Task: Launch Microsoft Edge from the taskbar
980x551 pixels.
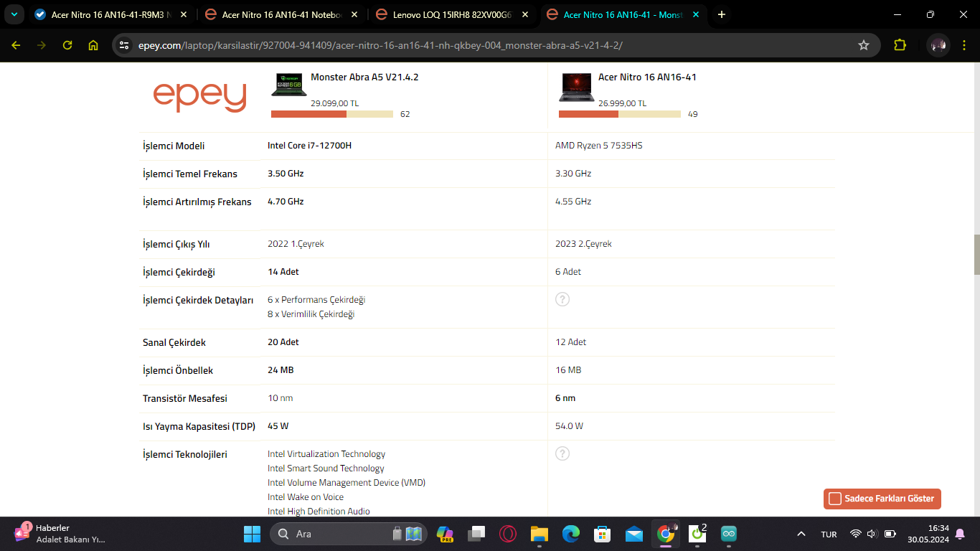Action: coord(571,534)
